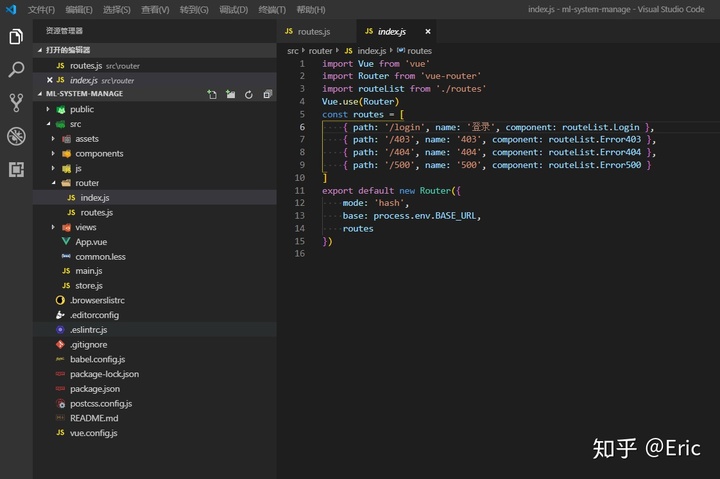
Task: Open the vue.config.js file
Action: (154, 433)
